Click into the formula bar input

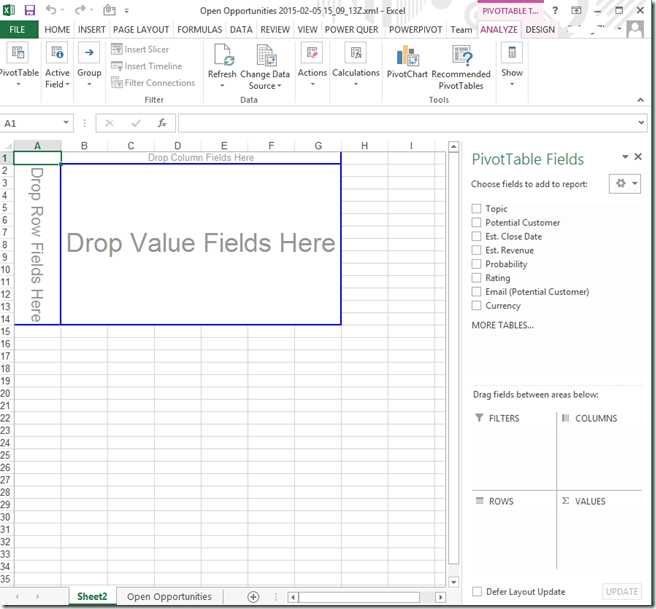(x=407, y=123)
